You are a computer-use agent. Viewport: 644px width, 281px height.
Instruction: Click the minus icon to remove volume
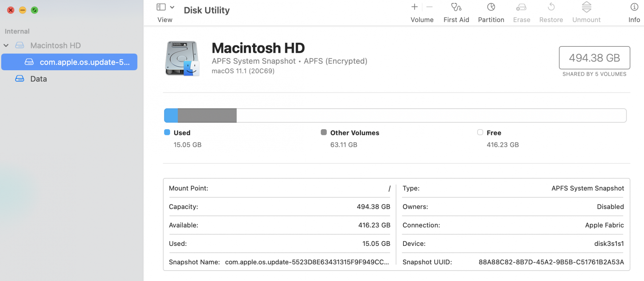(429, 7)
